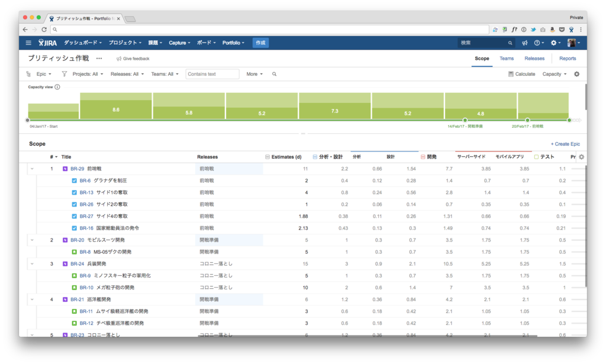Close the プリティッシュ作戦 browser tab
The image size is (606, 364).
coord(118,18)
